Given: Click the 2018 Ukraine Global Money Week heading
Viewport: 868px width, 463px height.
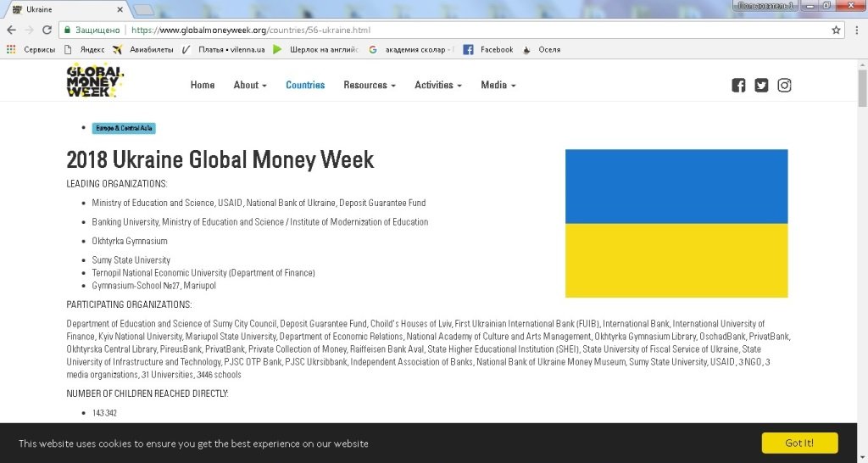Looking at the screenshot, I should 220,159.
